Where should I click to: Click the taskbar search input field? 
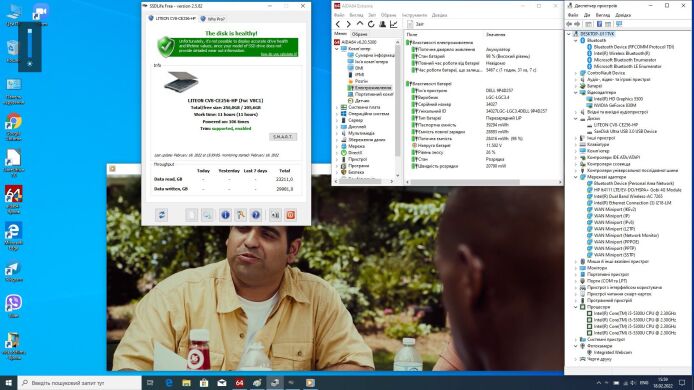(x=80, y=382)
